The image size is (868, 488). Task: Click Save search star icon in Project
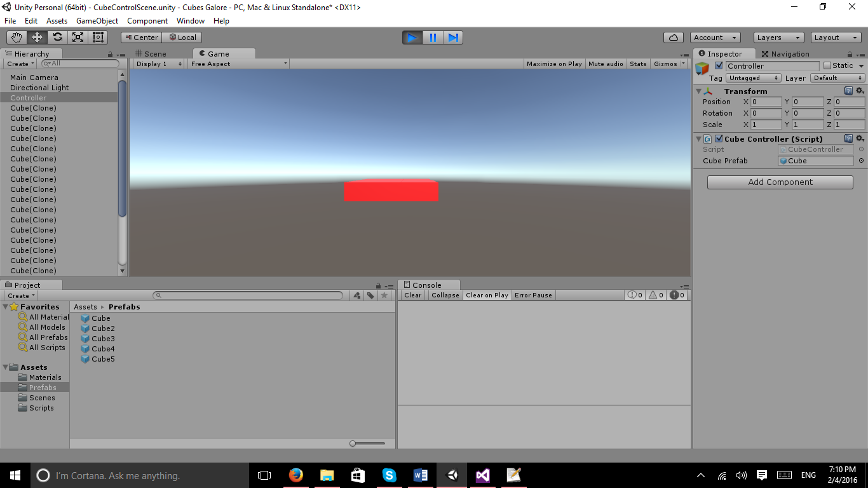click(384, 295)
